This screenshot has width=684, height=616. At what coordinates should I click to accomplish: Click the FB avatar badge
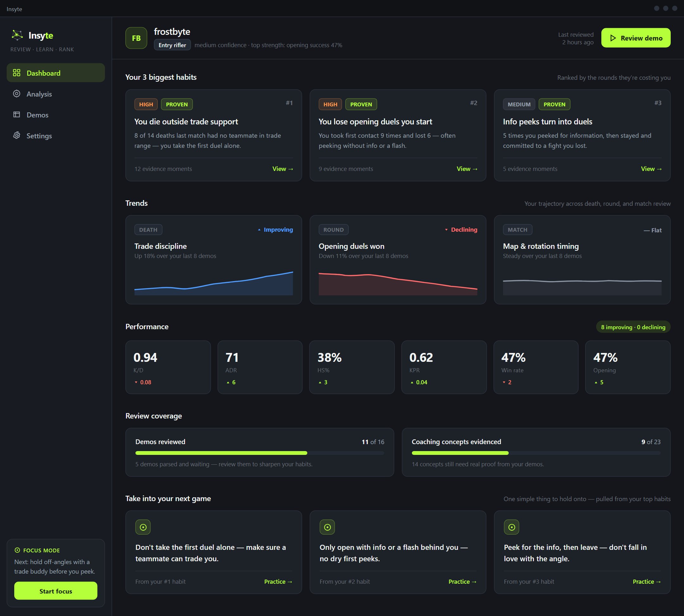[136, 38]
